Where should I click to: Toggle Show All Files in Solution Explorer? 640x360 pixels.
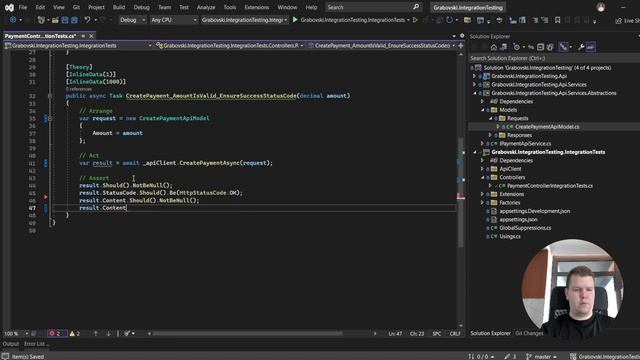tap(550, 47)
